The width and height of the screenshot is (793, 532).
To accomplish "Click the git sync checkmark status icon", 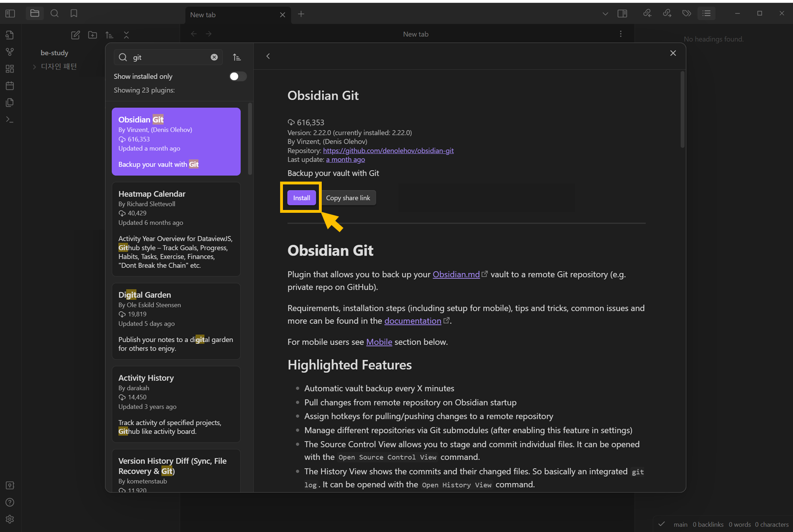I will [x=662, y=524].
